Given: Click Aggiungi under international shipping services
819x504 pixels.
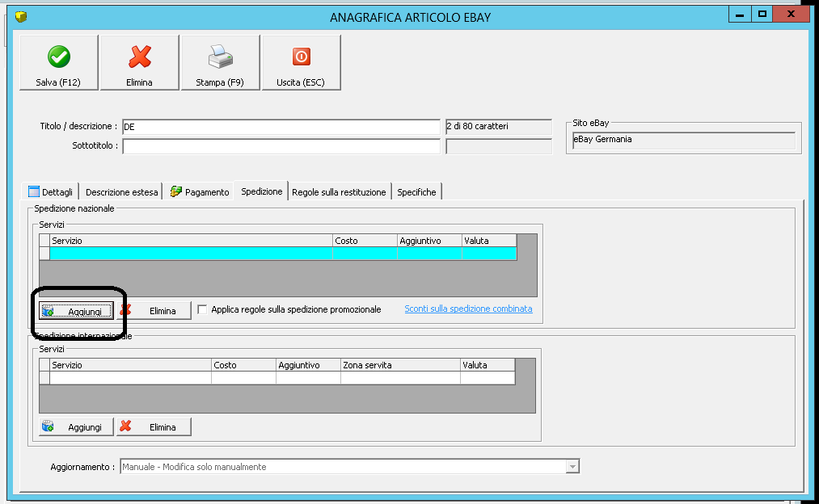Looking at the screenshot, I should point(76,426).
